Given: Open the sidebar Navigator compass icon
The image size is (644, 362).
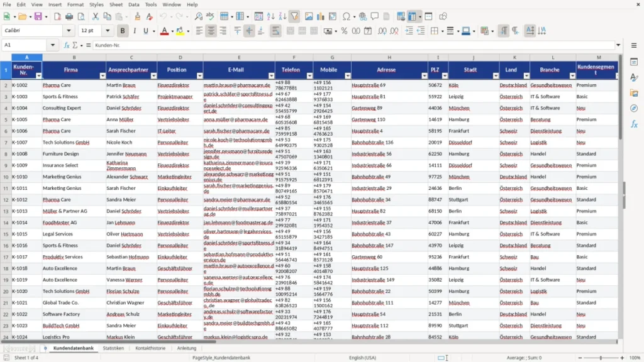Looking at the screenshot, I should tap(634, 108).
